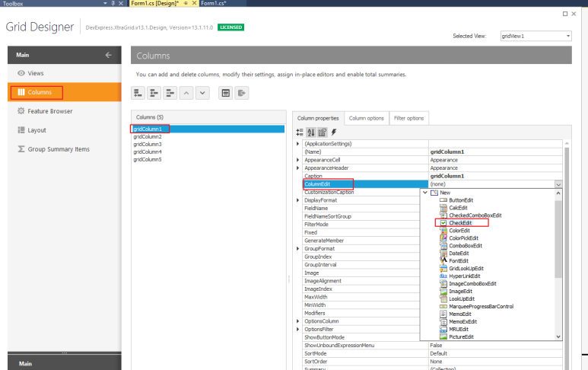
Task: Click the Layout icon in sidebar
Action: tap(21, 130)
